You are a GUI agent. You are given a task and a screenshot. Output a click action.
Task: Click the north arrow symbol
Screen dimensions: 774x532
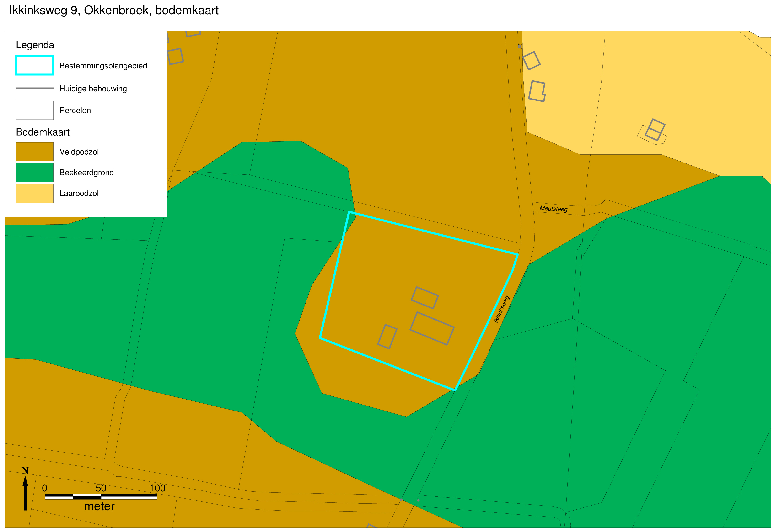coord(25,493)
